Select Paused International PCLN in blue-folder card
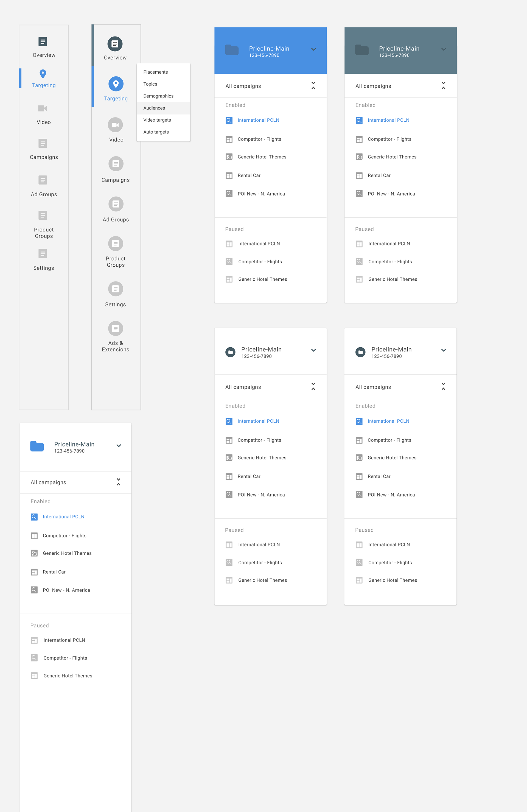The height and width of the screenshot is (812, 527). click(x=64, y=640)
